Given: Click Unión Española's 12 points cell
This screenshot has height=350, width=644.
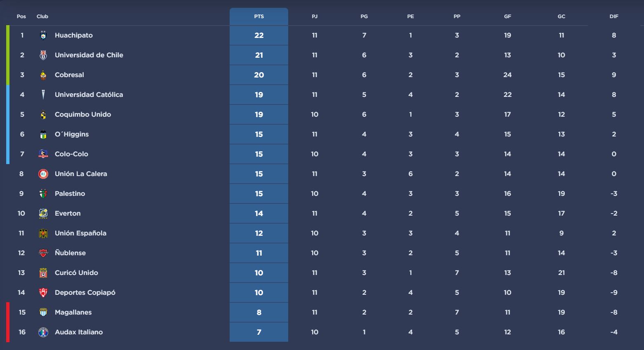Looking at the screenshot, I should click(x=259, y=233).
